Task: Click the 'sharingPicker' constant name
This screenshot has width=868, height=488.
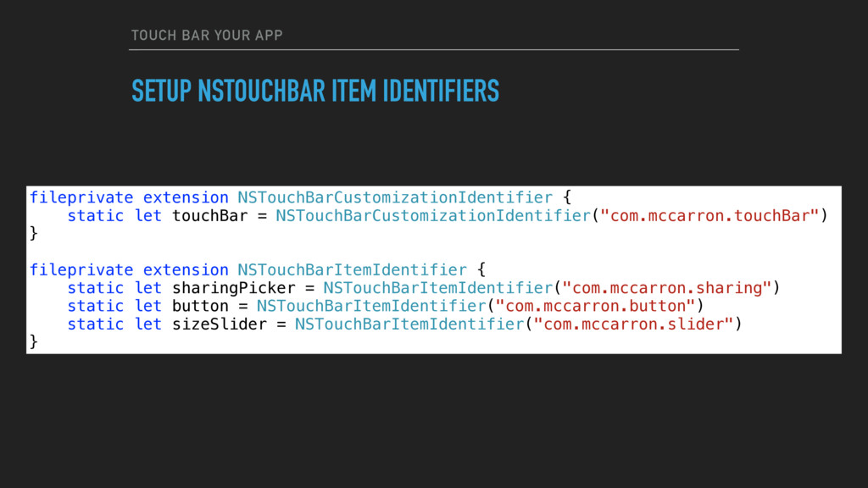Action: tap(234, 288)
